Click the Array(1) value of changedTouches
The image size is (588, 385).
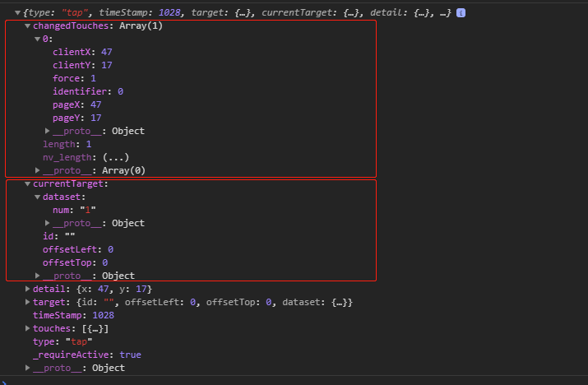[141, 26]
